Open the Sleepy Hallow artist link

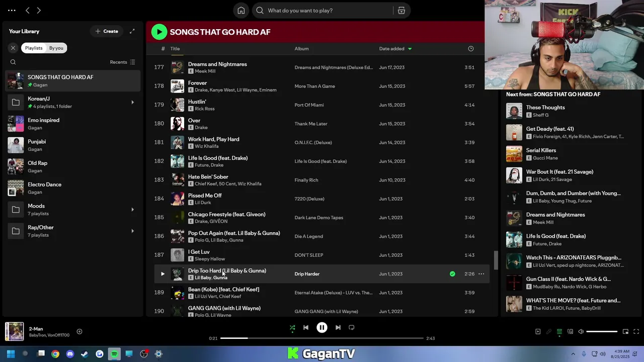click(210, 259)
